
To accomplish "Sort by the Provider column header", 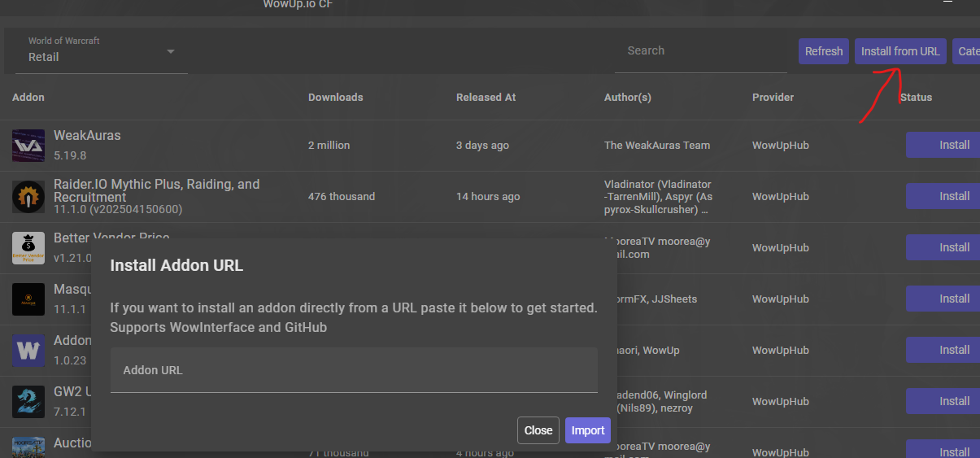I will point(773,97).
